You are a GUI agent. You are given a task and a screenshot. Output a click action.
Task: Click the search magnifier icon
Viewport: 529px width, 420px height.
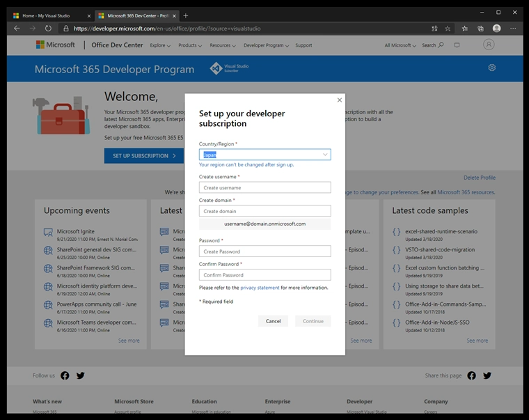point(441,45)
